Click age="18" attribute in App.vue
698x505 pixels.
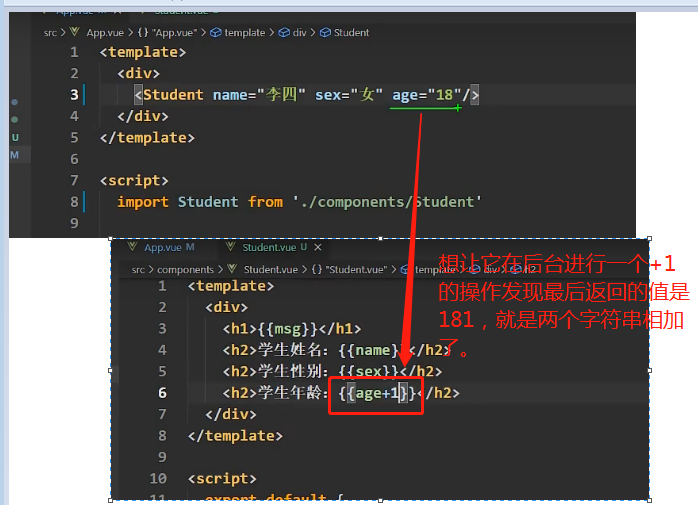tap(427, 95)
